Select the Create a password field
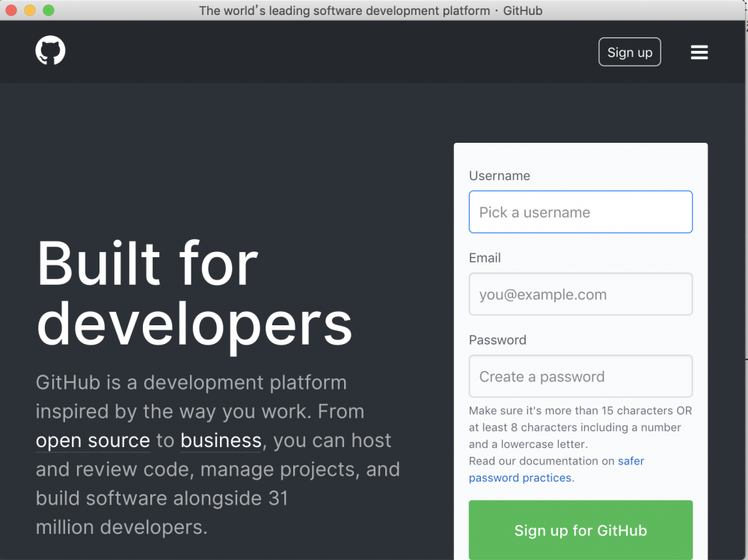 coord(580,376)
